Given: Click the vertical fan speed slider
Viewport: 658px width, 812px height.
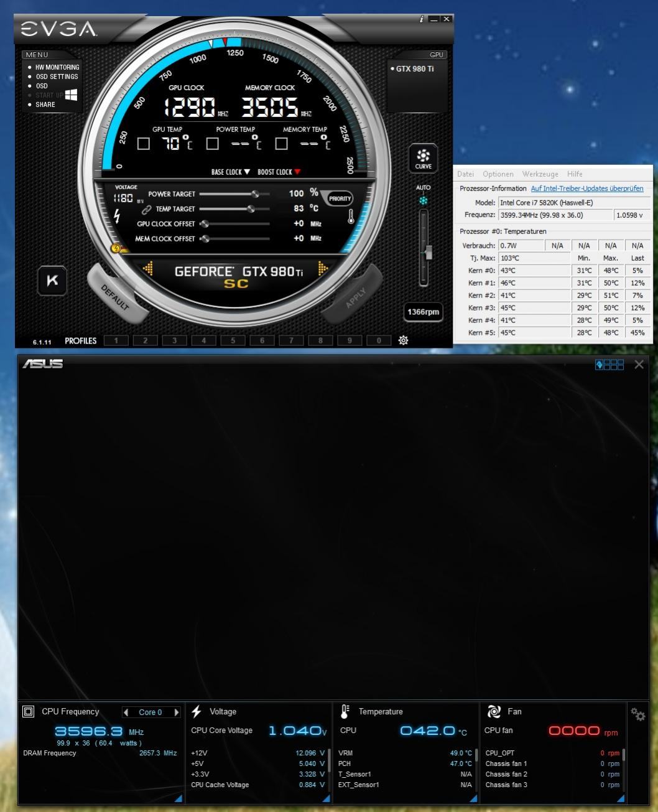Looking at the screenshot, I should [424, 247].
